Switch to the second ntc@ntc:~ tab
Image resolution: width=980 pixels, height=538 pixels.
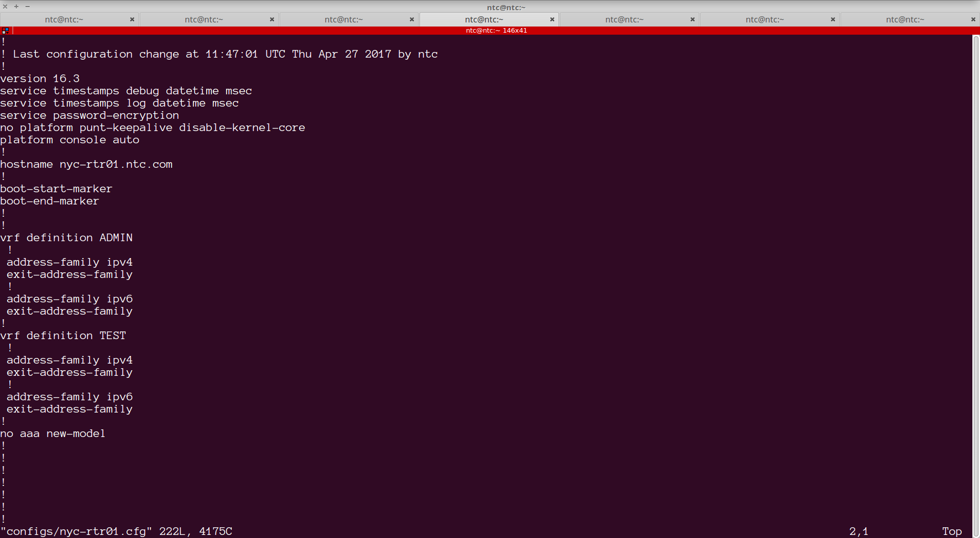pyautogui.click(x=204, y=19)
